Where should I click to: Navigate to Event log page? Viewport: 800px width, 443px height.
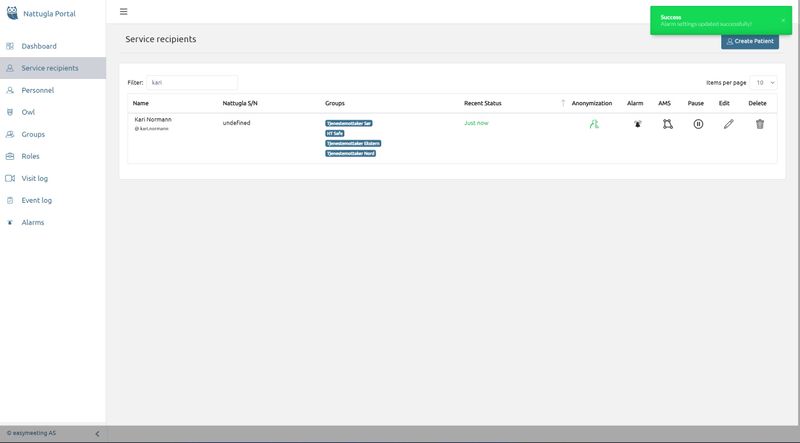tap(37, 200)
